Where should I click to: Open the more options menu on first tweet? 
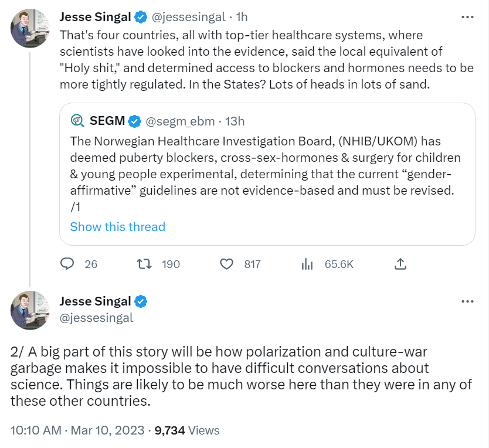point(467,17)
